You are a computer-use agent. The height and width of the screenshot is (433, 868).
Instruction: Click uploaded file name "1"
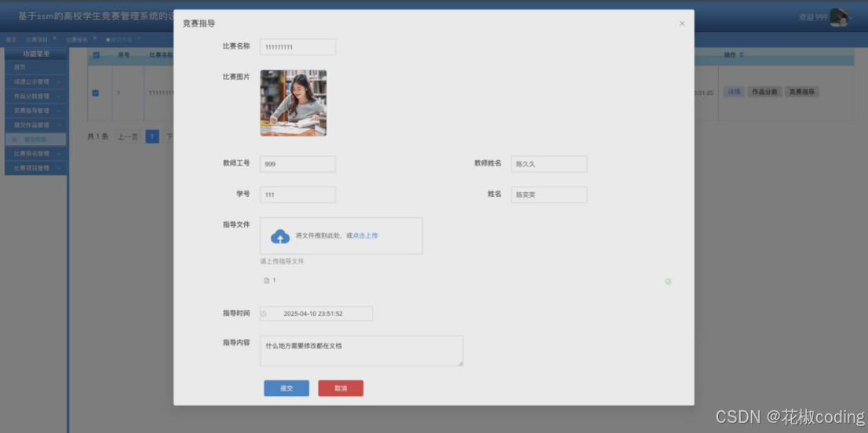click(274, 281)
